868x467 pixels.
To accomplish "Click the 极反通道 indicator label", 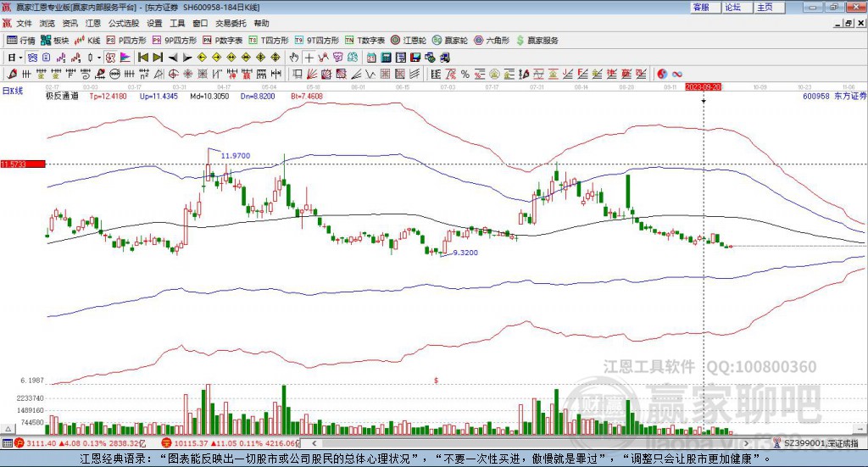I will coord(62,96).
